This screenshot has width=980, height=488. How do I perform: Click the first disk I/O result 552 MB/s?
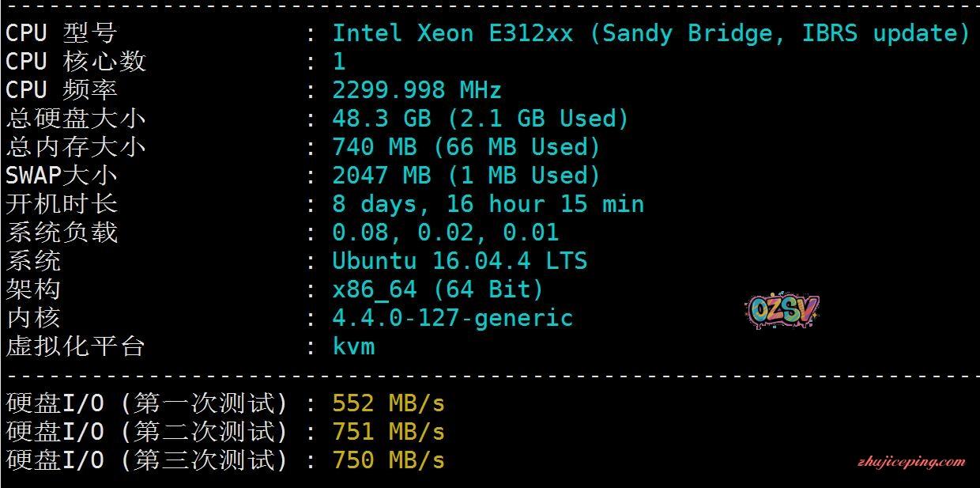388,403
